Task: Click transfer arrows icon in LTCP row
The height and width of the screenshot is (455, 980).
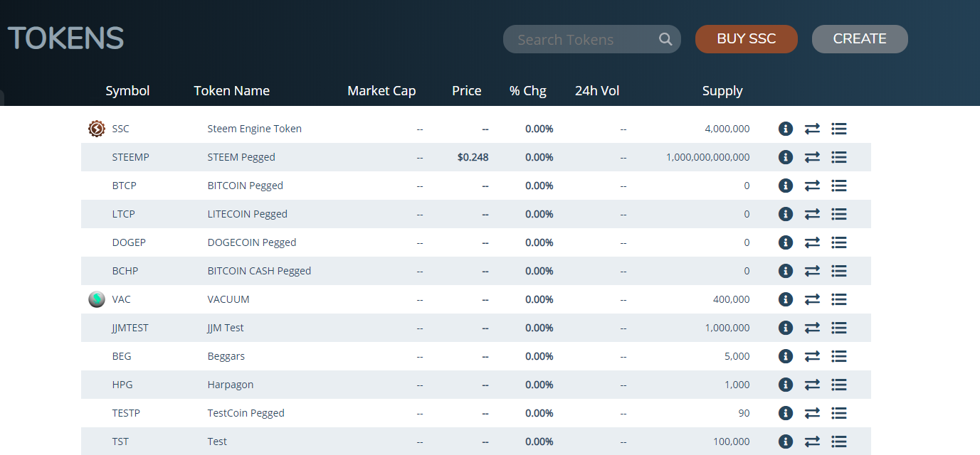Action: [812, 214]
